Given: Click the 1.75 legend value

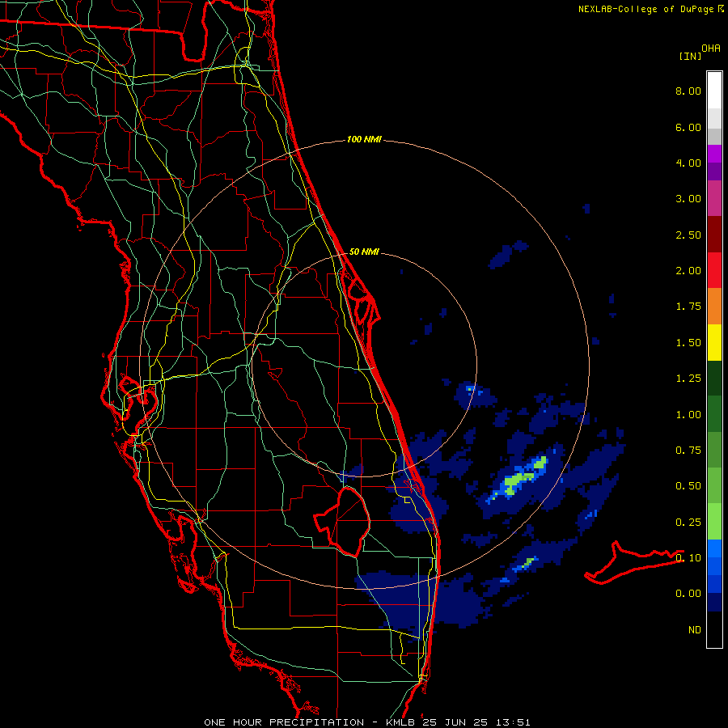Looking at the screenshot, I should (x=688, y=307).
